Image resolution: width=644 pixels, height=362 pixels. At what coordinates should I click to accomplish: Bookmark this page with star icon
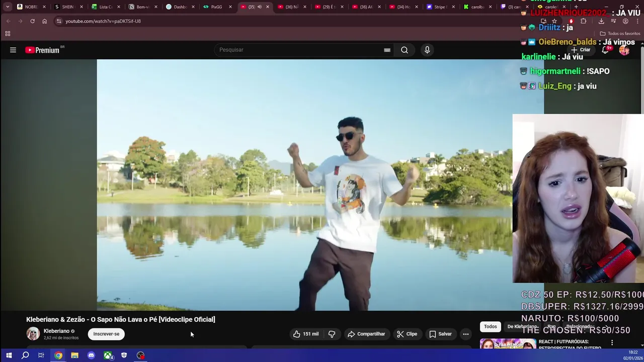554,21
